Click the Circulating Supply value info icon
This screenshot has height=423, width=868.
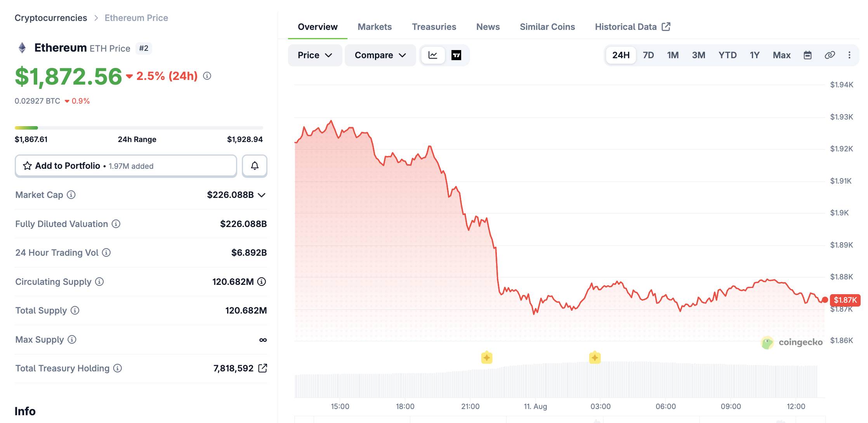coord(262,282)
